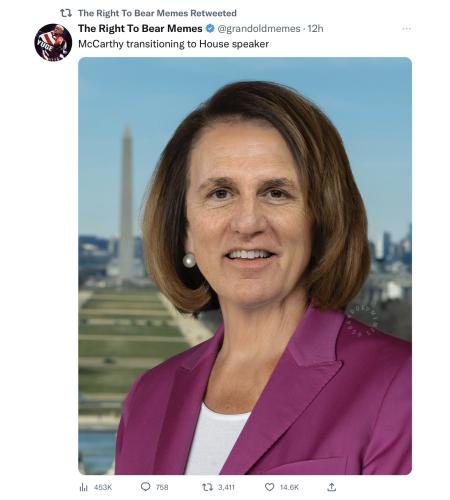Like the tweet with the heart icon
This screenshot has height=500, width=450.
tap(269, 487)
